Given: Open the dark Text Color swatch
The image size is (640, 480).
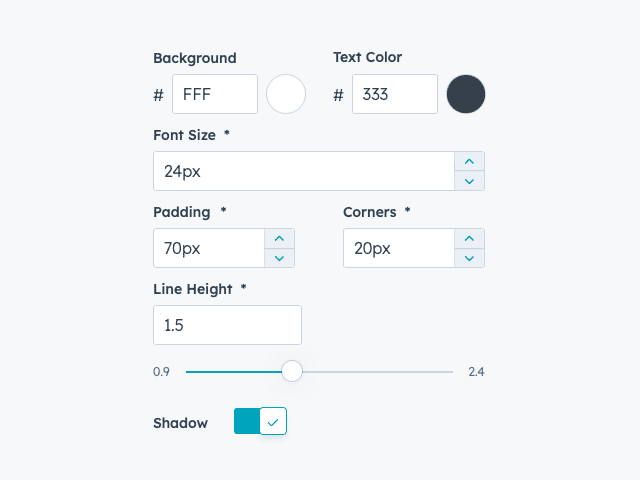Looking at the screenshot, I should [x=466, y=94].
